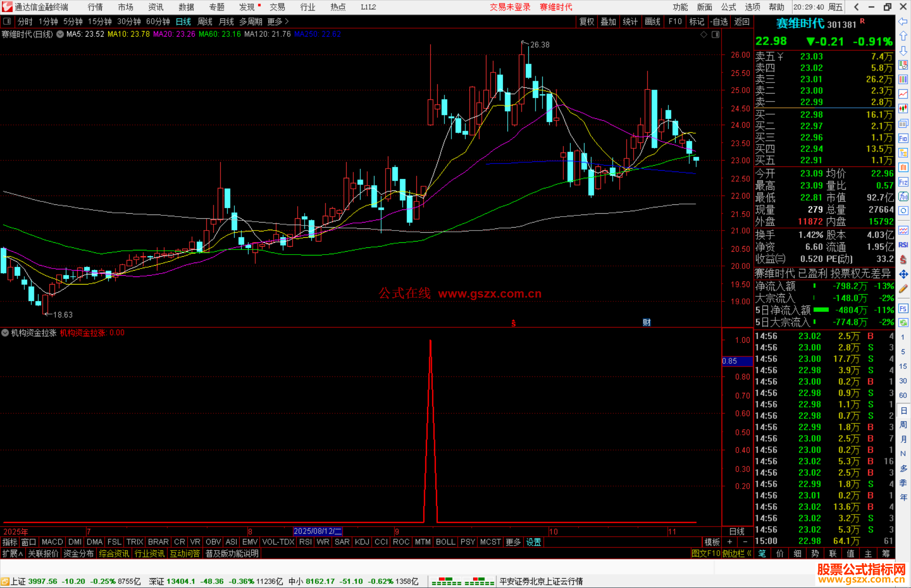Open the 行情 menu
This screenshot has height=588, width=911.
[x=95, y=7]
